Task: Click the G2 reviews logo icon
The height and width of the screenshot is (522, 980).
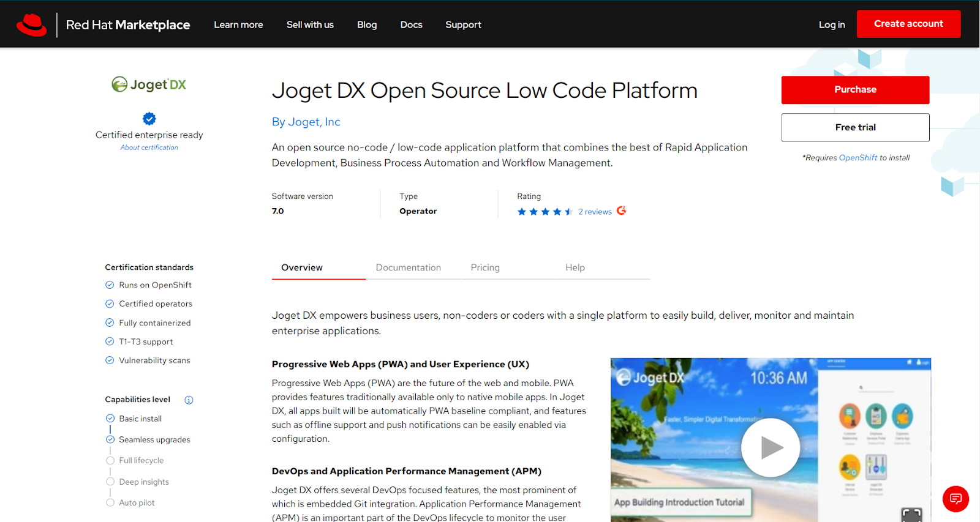Action: pos(621,211)
